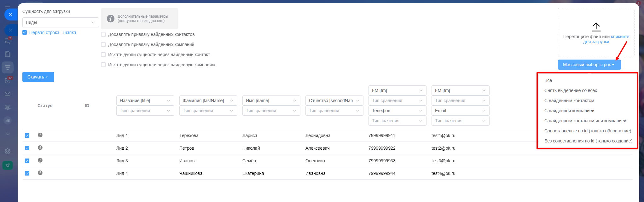Open the 'Фамилия [lastName]' column dropdown
Screen dimensions: 644x202
click(208, 101)
